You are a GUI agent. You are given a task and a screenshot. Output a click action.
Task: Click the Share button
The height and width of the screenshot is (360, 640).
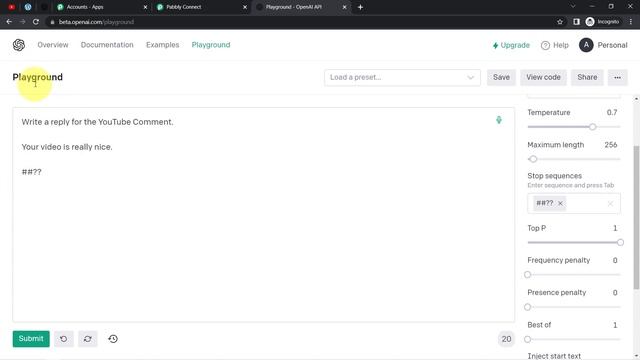(x=587, y=78)
